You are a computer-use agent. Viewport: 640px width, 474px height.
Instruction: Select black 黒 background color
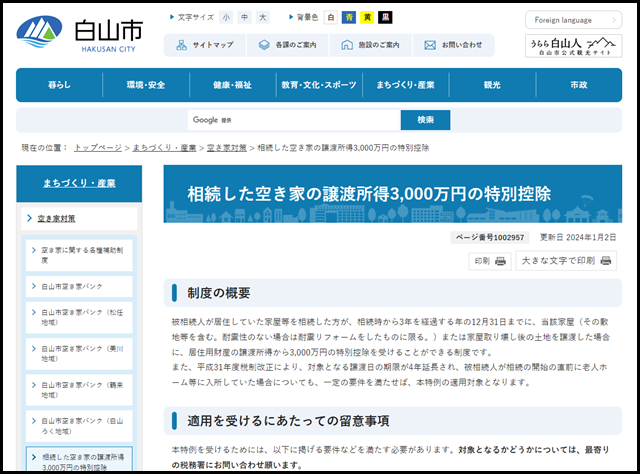[x=385, y=18]
